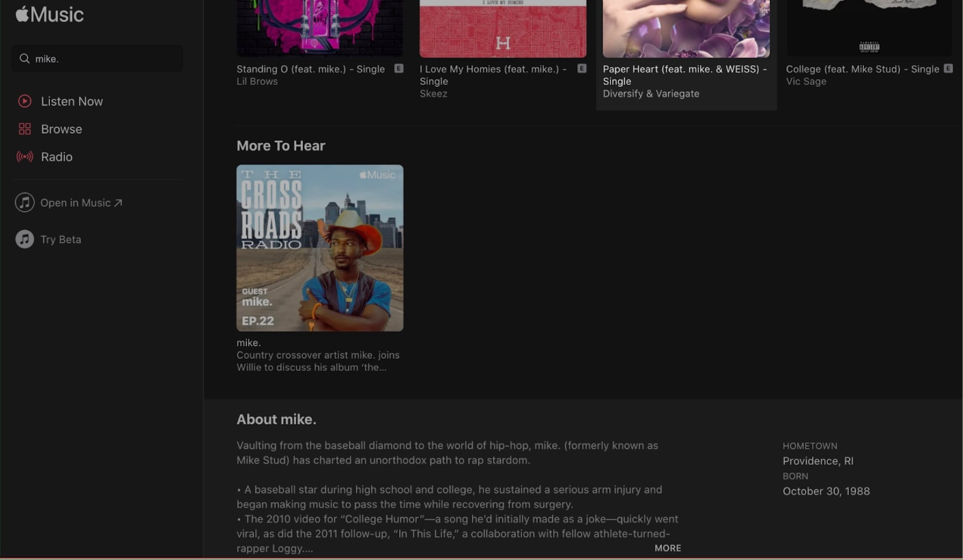
Task: Select the I Love My Homies cover
Action: click(x=503, y=28)
